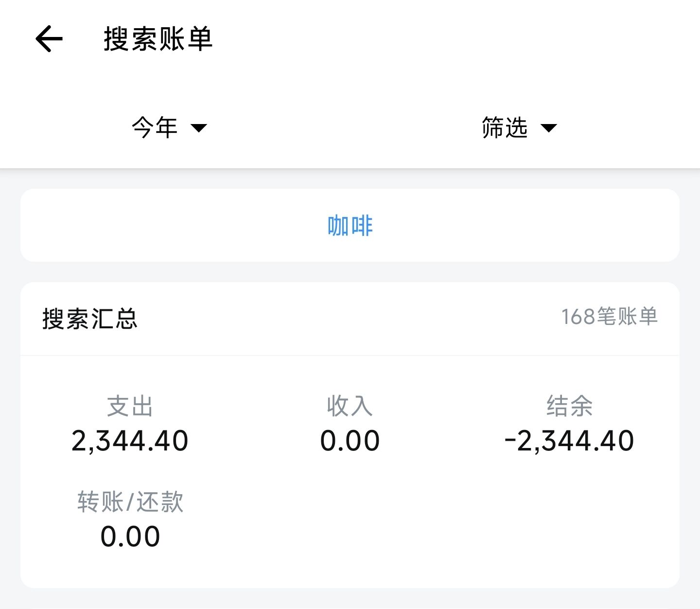
Task: Select the 结余 balance label
Action: (x=570, y=406)
